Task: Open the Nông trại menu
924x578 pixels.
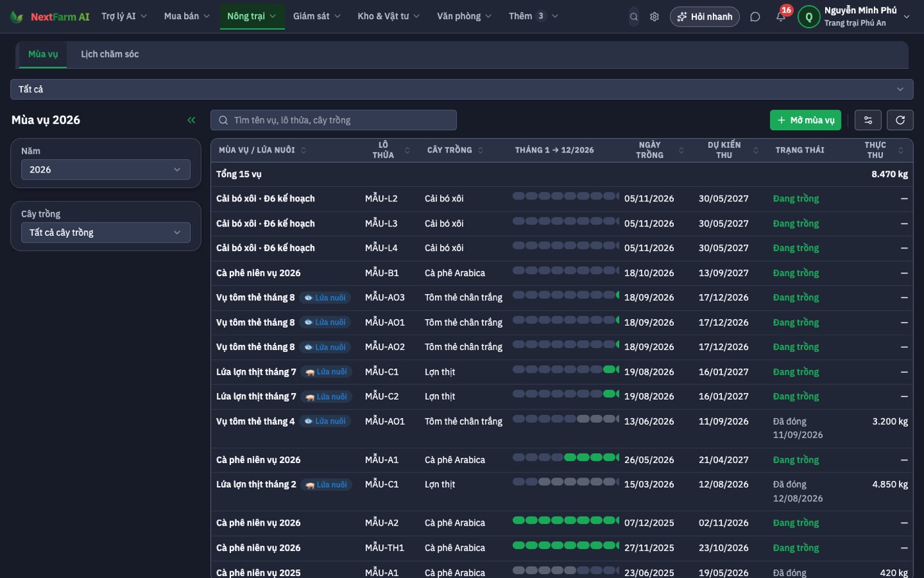Action: (x=251, y=16)
